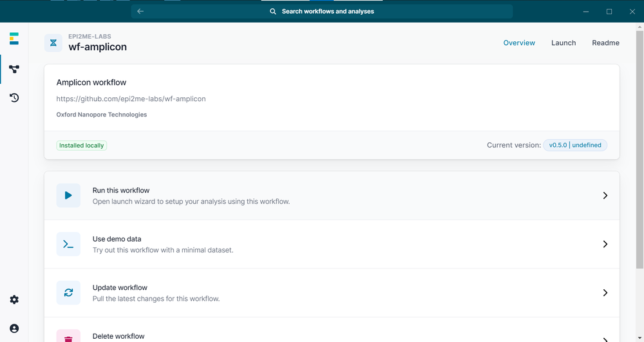Viewport: 644px width, 342px height.
Task: Open the Run this workflow option
Action: click(332, 195)
